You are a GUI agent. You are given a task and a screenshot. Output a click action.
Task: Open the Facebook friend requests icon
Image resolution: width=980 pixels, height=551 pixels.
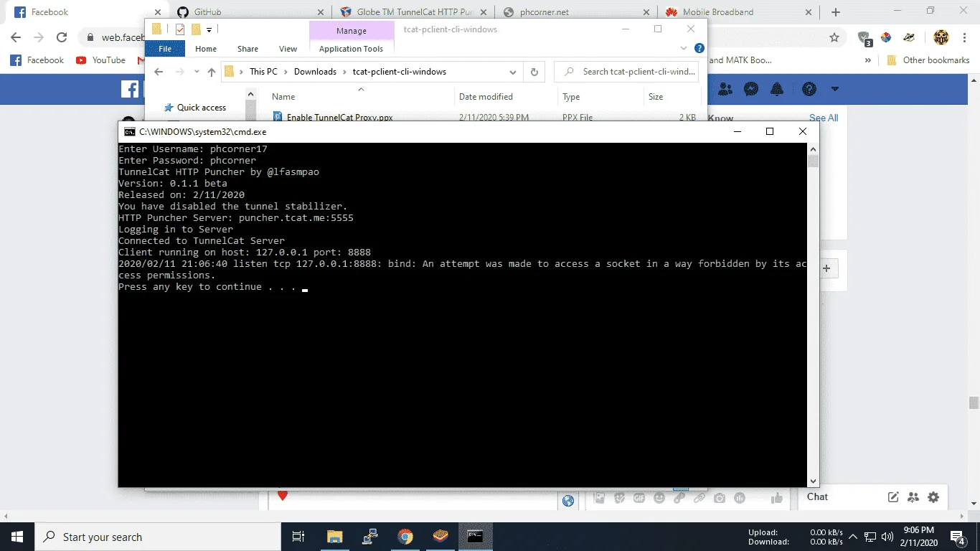[725, 89]
